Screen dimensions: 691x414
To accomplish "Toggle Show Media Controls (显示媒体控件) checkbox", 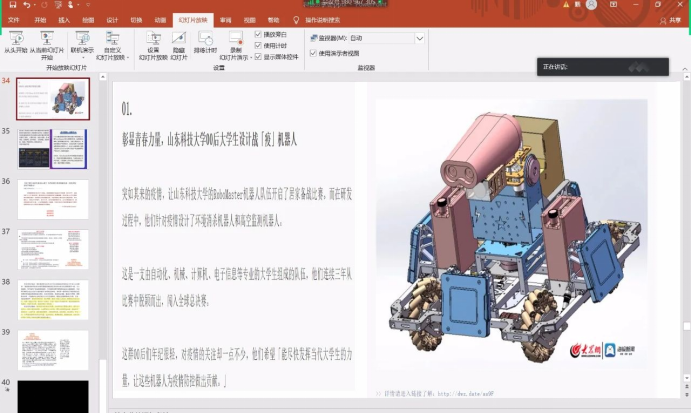I will point(258,57).
